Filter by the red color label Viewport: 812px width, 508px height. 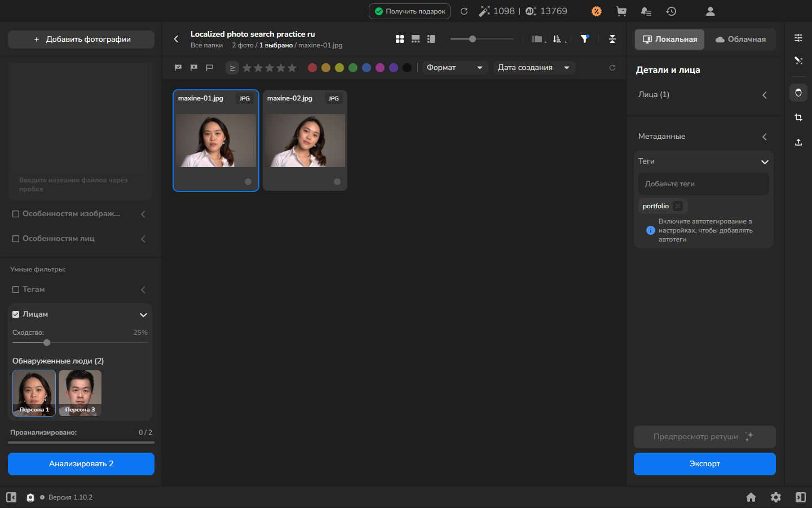(x=312, y=68)
